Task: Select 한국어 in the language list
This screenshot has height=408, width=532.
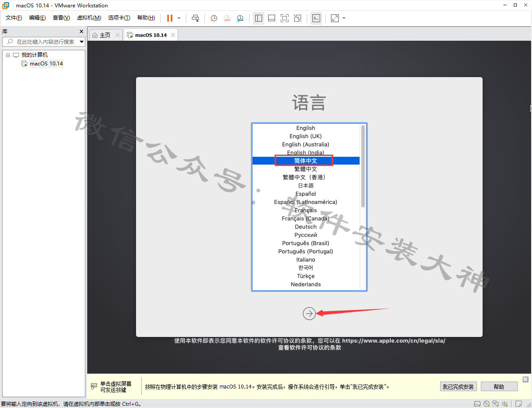Action: [306, 268]
